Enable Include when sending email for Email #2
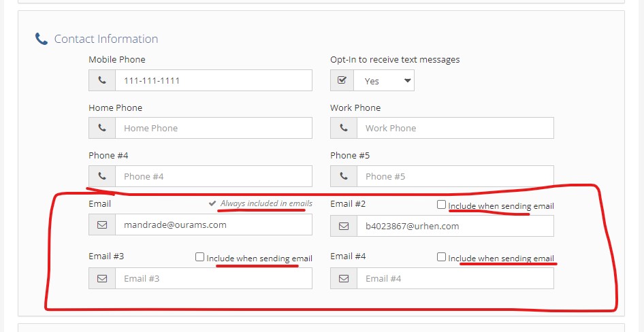 coord(442,205)
